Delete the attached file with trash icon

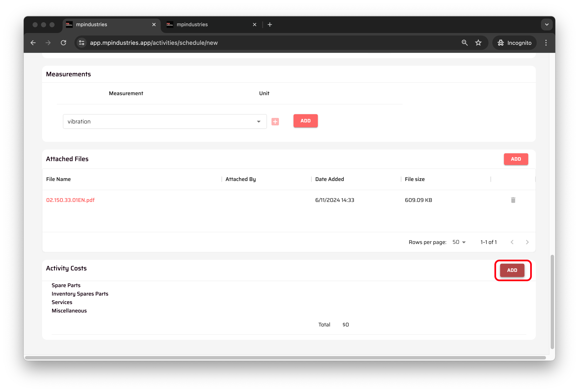[x=513, y=200]
